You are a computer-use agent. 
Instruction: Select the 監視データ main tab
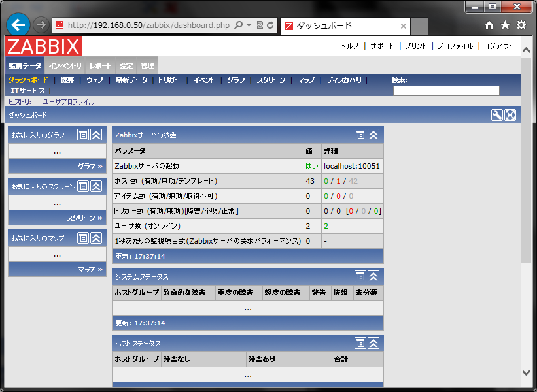(x=25, y=65)
